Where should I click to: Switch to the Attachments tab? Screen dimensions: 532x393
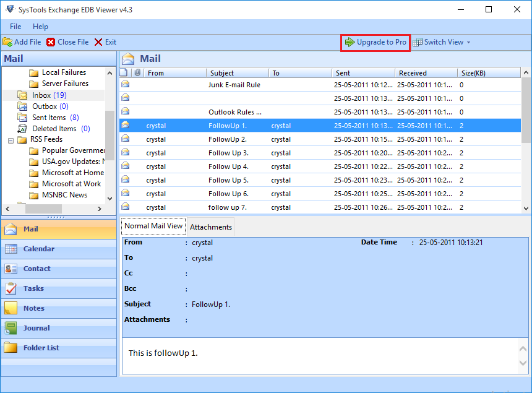(x=211, y=227)
